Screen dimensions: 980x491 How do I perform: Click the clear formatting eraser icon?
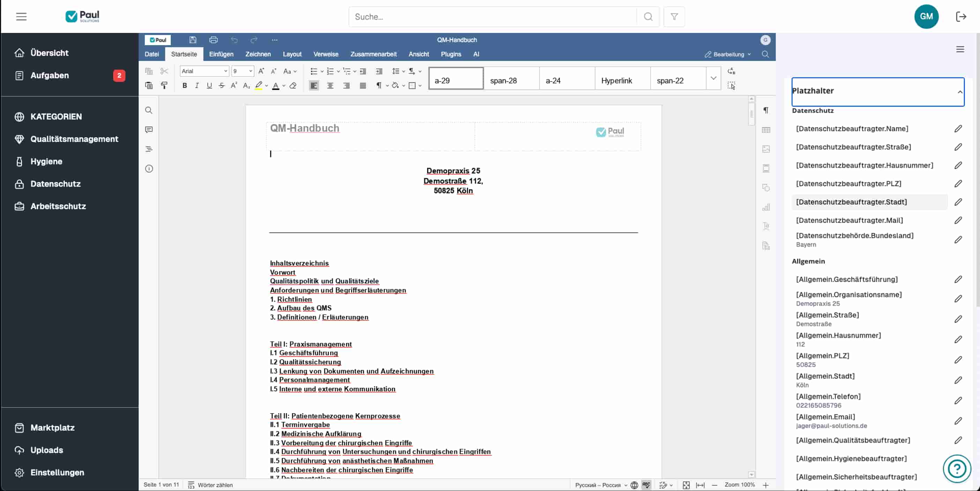pos(293,85)
